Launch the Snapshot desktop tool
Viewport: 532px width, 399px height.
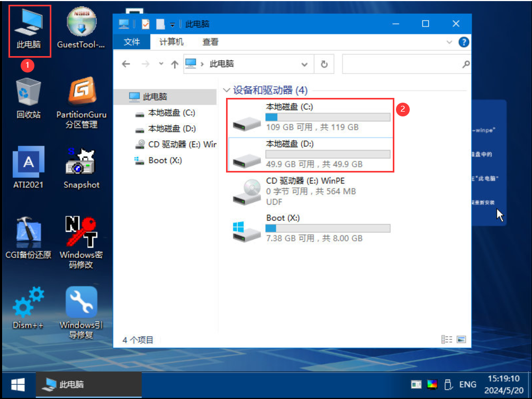[x=82, y=161]
